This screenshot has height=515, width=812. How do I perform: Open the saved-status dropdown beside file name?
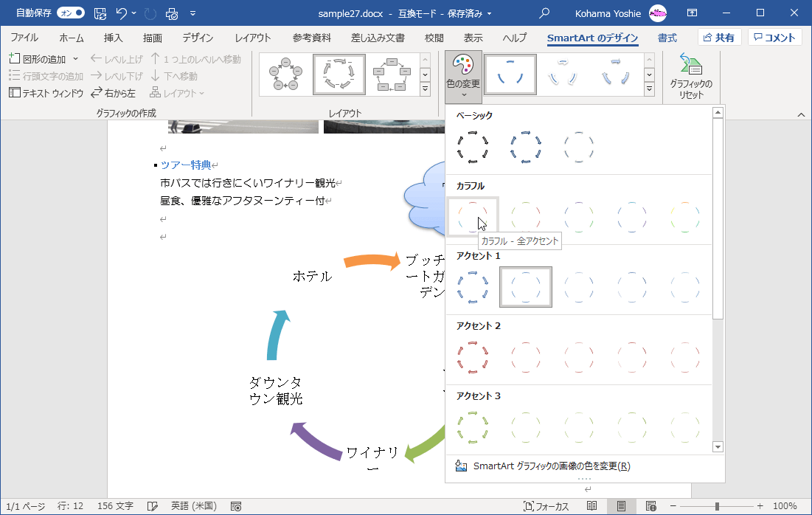point(490,13)
